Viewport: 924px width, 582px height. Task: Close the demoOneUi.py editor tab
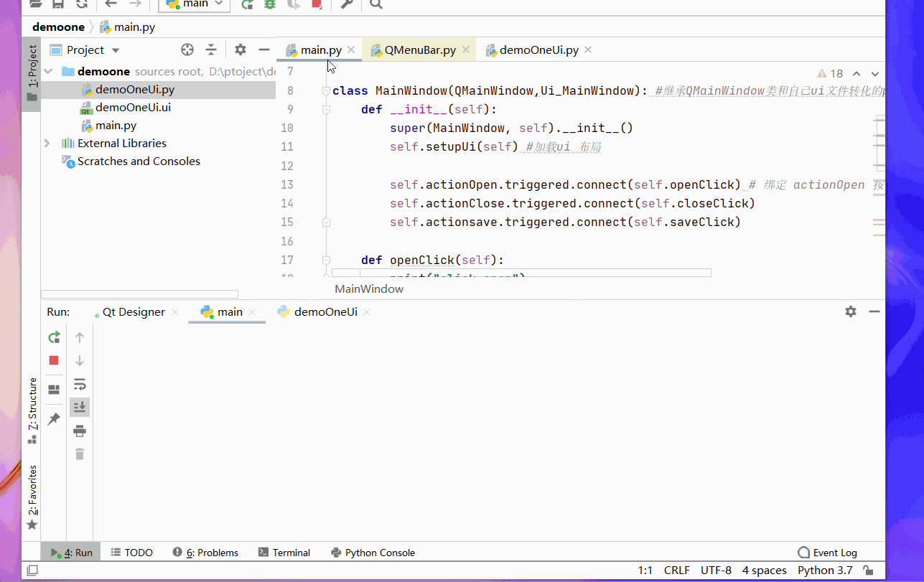click(x=588, y=50)
